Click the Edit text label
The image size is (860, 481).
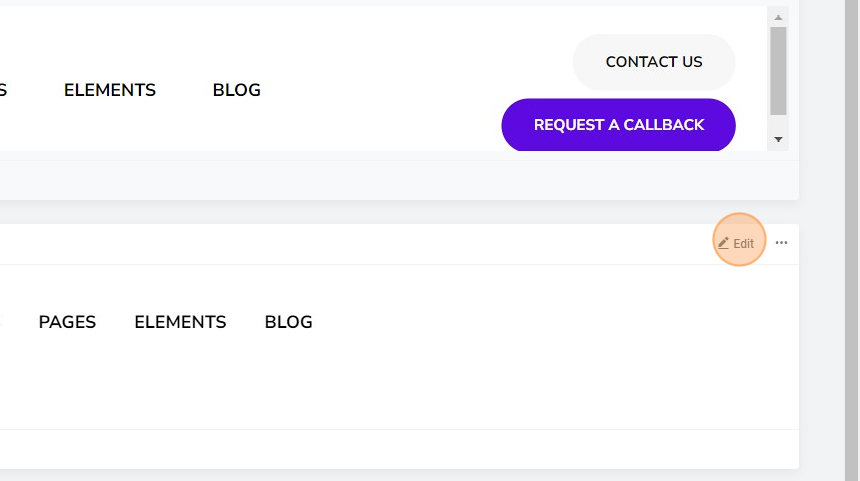743,244
